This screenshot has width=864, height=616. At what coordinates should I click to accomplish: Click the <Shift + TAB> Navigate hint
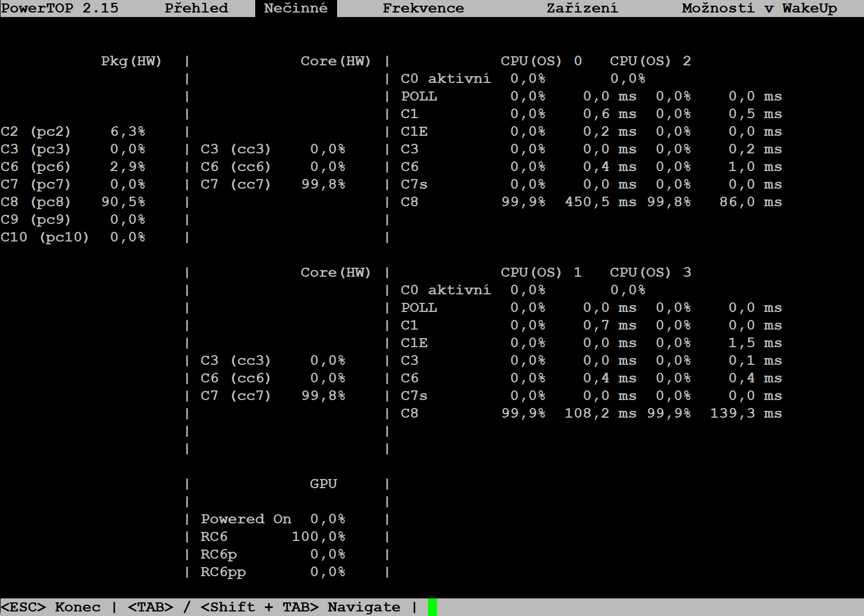(300, 607)
